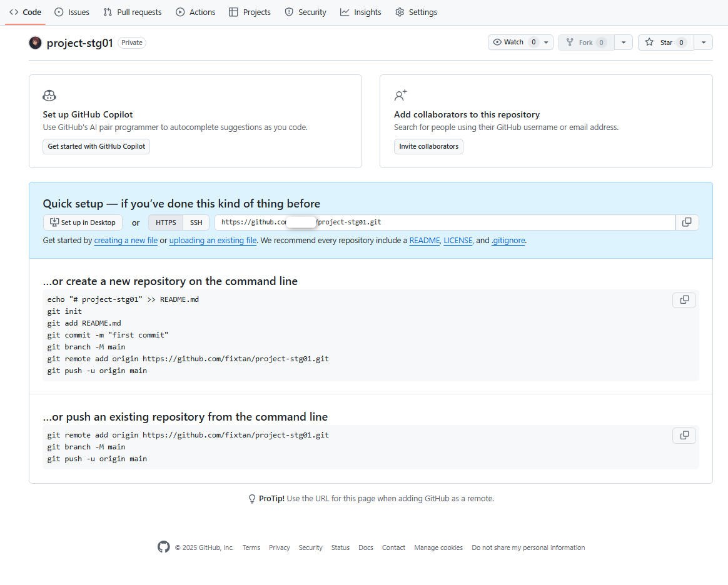This screenshot has height=585, width=728.
Task: Open the uploading an existing file link
Action: 213,241
